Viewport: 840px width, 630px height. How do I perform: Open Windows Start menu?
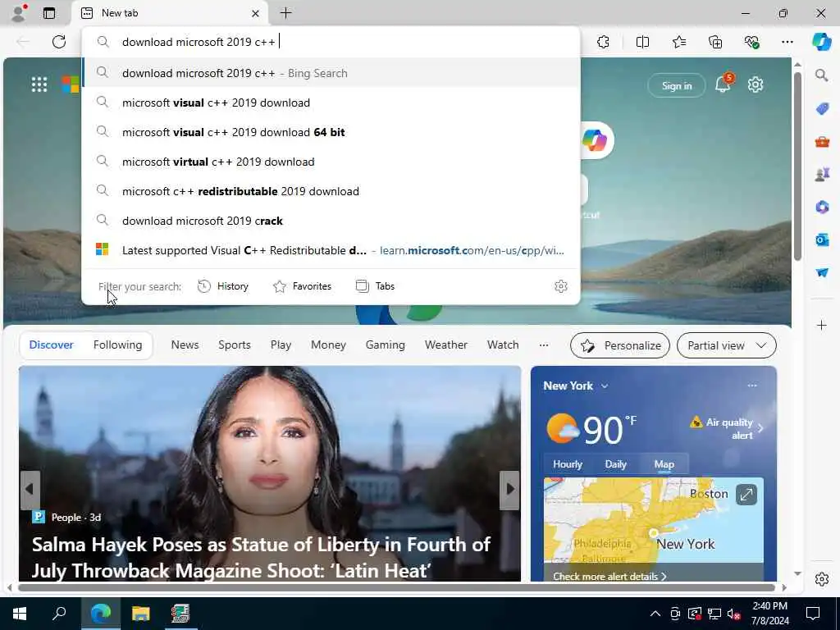(x=20, y=614)
